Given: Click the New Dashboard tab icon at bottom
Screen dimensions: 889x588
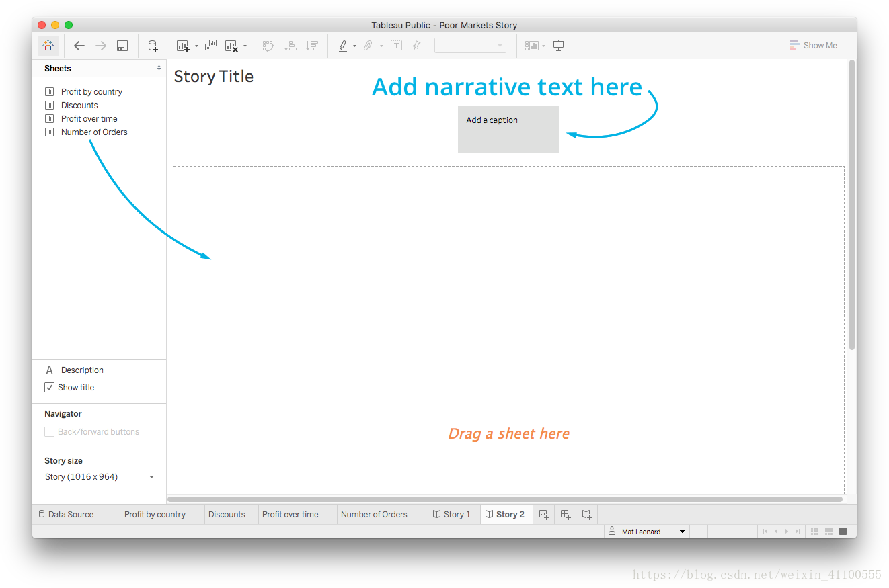Looking at the screenshot, I should [566, 515].
